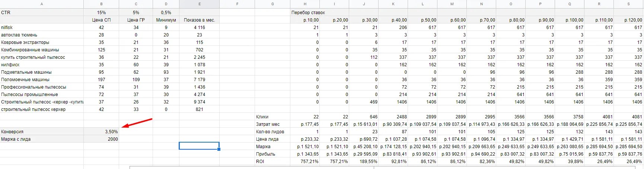Click the 92,81% ROI cell
Image resolution: width=644 pixels, height=169 pixels.
tap(393, 161)
